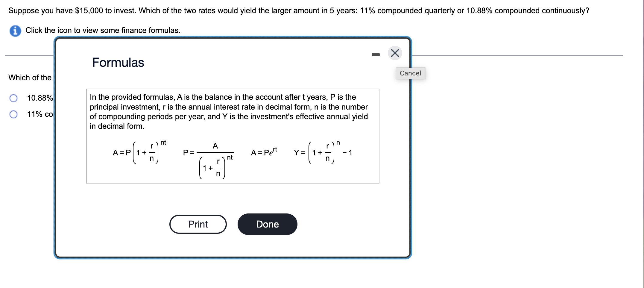Image resolution: width=644 pixels, height=288 pixels.
Task: Click the blue info icon for finance formulas
Action: coord(15,31)
